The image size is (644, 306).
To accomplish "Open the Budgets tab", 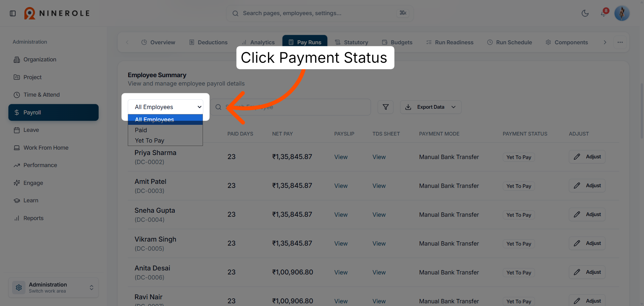I will [x=397, y=42].
